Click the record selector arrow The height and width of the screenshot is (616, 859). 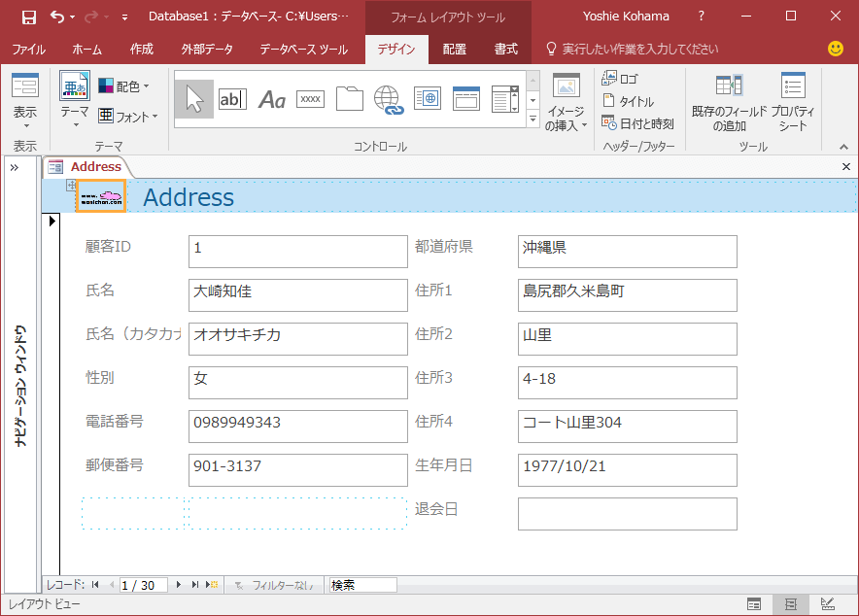coord(52,222)
